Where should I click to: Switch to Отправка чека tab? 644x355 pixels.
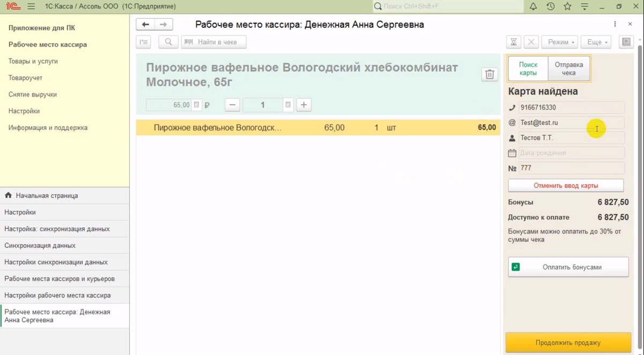pyautogui.click(x=569, y=69)
